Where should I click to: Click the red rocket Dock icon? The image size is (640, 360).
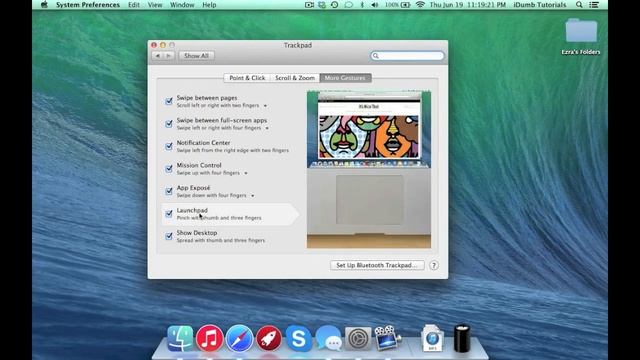[x=269, y=338]
